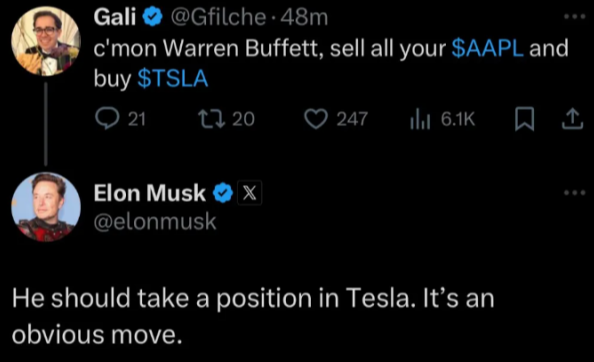Click the Gali display name
This screenshot has width=594, height=362.
[115, 17]
